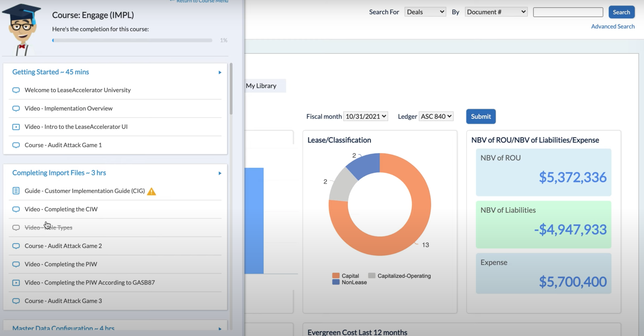Viewport: 644px width, 336px height.
Task: Click Return to Course Menu link
Action: [199, 1]
